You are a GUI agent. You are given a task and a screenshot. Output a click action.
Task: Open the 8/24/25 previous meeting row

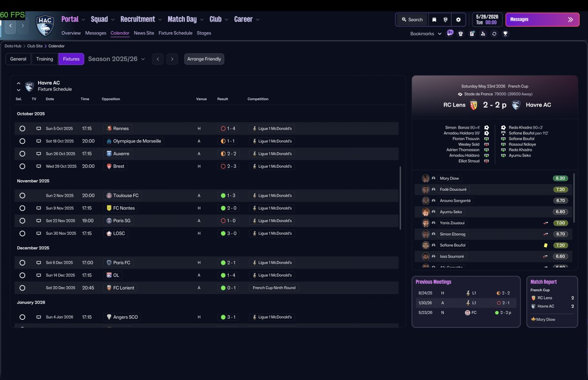(x=466, y=293)
